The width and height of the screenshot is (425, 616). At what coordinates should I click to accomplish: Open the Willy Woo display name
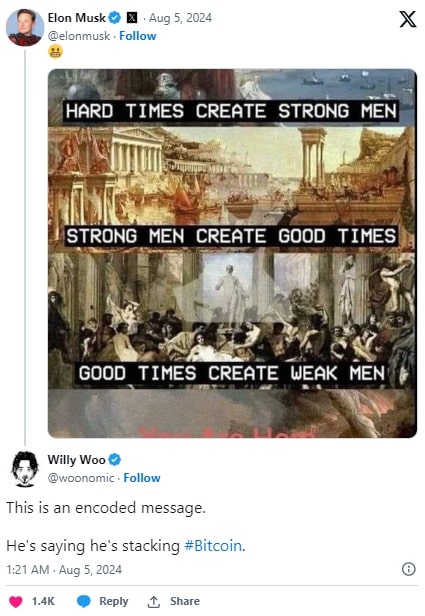click(77, 459)
